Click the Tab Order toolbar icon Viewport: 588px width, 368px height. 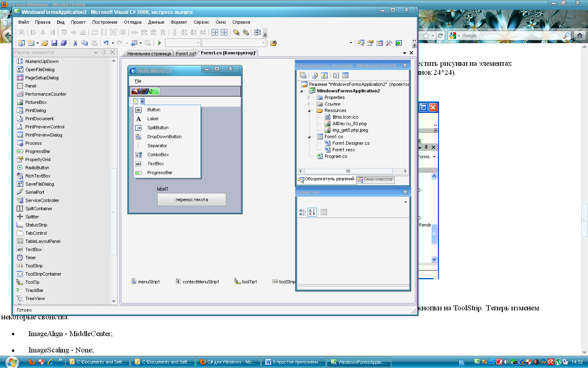coord(257,32)
